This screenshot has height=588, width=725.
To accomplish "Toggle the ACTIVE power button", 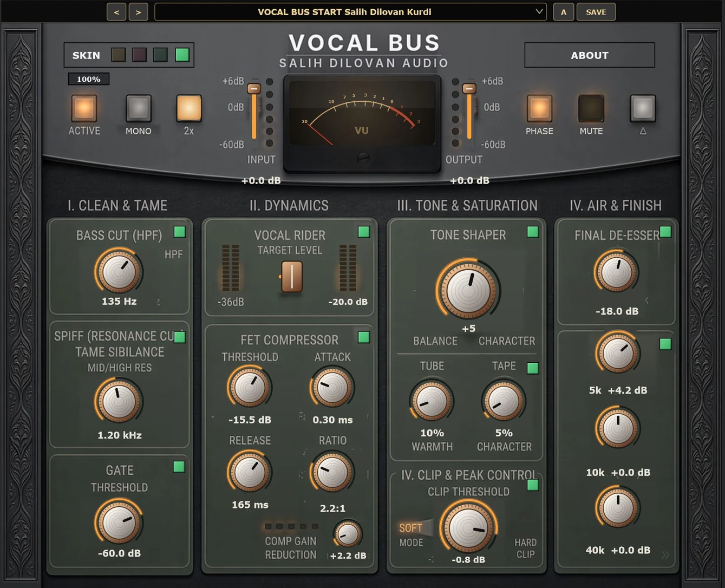I will [84, 108].
